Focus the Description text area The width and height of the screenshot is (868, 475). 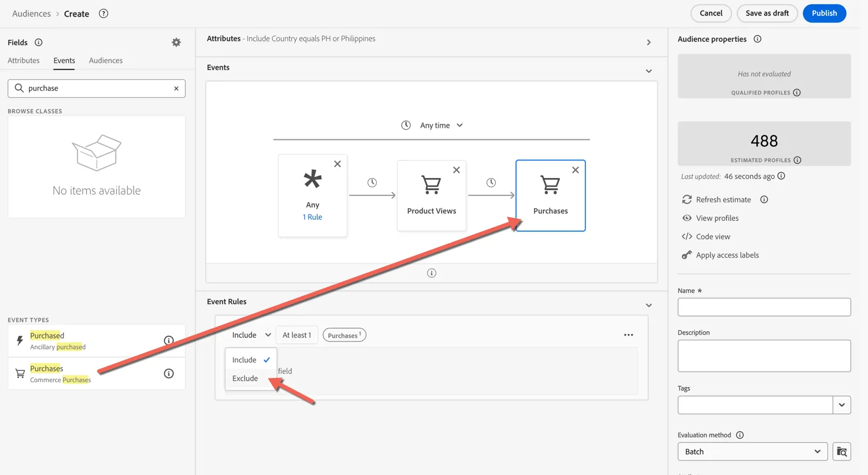(764, 356)
